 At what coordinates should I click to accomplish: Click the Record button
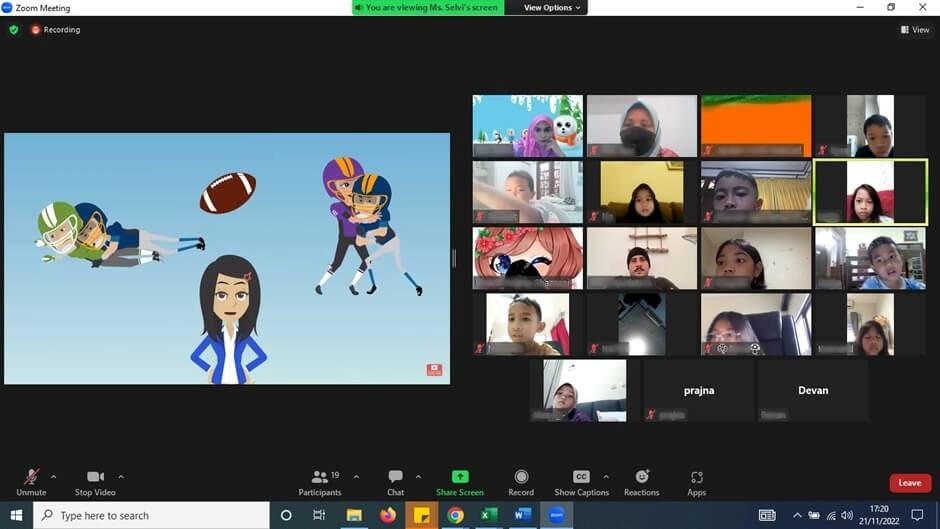(x=521, y=481)
